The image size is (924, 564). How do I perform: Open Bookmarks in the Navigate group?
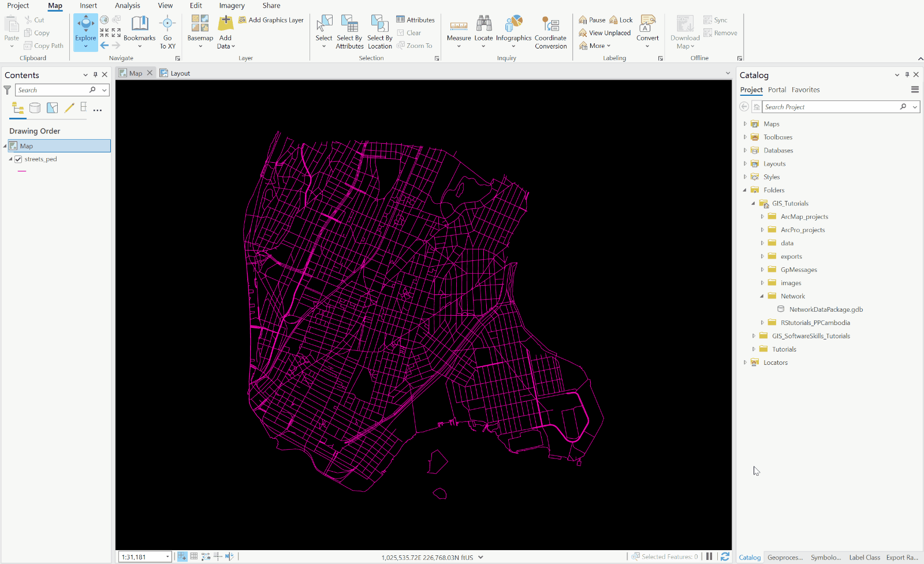pos(139,32)
